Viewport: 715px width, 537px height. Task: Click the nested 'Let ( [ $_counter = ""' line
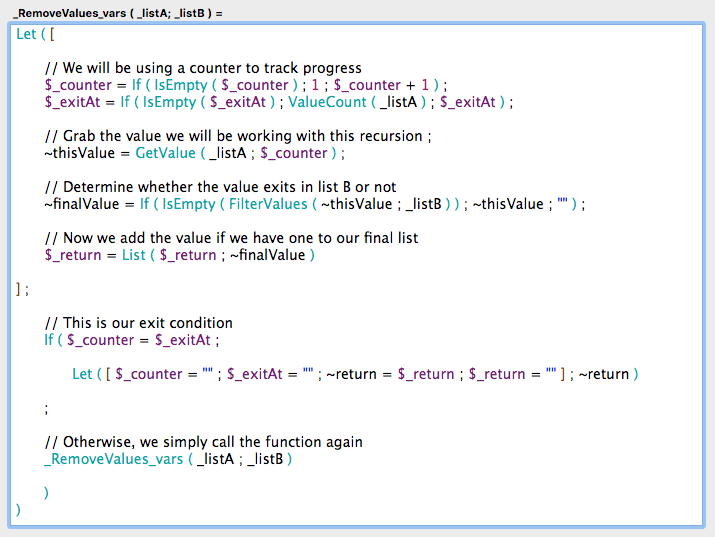pyautogui.click(x=355, y=374)
